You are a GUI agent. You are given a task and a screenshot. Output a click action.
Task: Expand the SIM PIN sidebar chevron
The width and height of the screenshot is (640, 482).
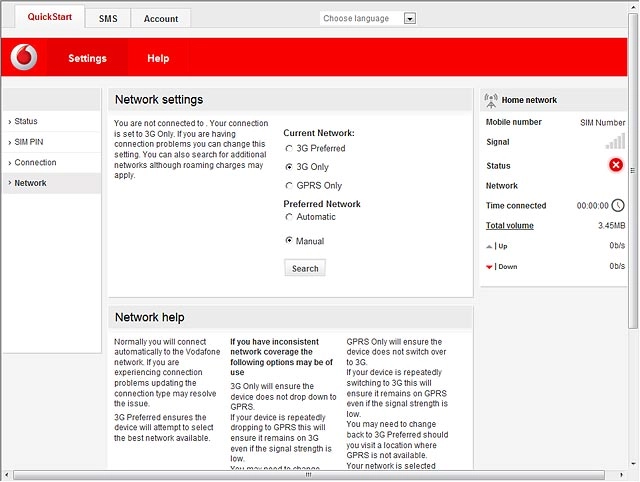tap(9, 142)
